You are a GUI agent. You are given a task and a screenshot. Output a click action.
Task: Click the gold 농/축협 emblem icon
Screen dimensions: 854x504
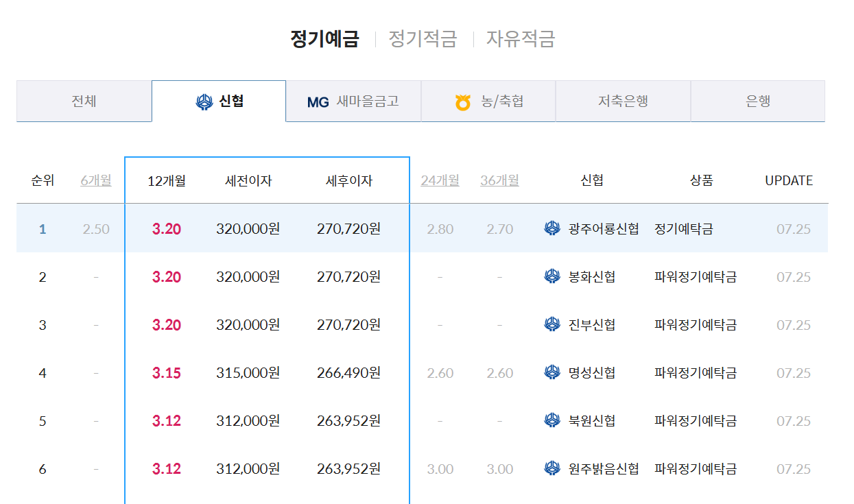coord(463,103)
